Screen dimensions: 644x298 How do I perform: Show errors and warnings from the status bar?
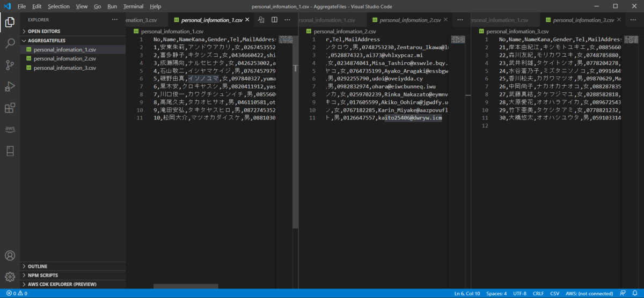click(17, 293)
